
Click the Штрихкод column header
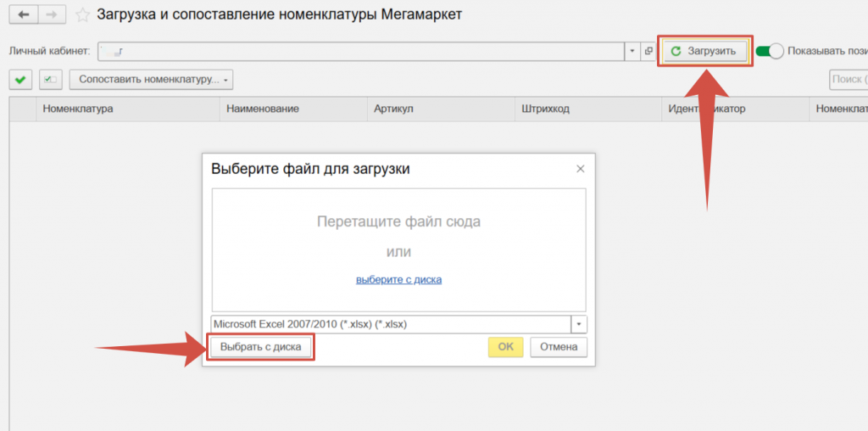click(x=546, y=109)
